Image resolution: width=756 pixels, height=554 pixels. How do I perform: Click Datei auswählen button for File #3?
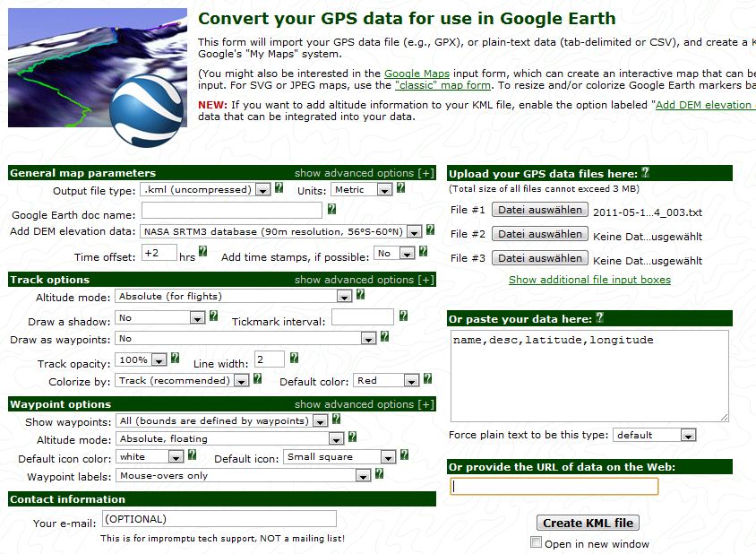pyautogui.click(x=540, y=258)
